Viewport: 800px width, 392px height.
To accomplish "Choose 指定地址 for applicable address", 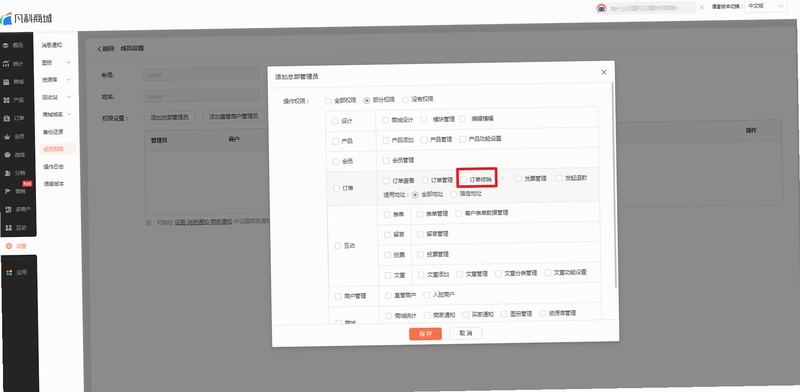I will click(x=454, y=194).
